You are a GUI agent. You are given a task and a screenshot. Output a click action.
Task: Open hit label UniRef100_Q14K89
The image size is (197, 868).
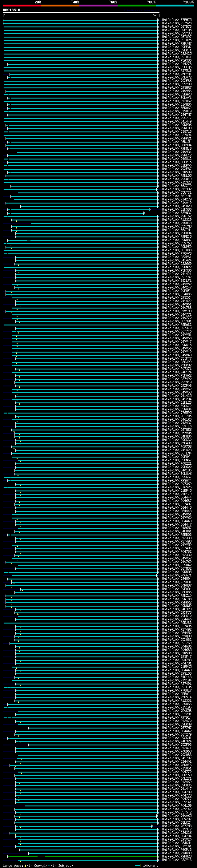pyautogui.click(x=176, y=853)
